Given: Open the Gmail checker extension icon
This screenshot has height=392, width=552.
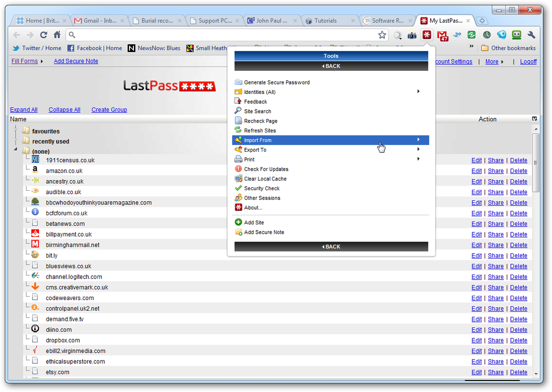Looking at the screenshot, I should 442,35.
